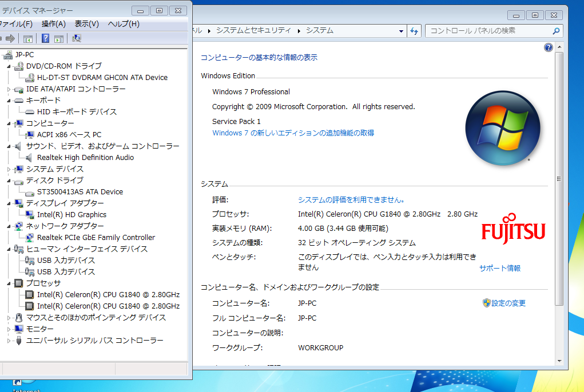Viewport: 584px width, 392px height.
Task: Expand the モニター node
Action: click(9, 329)
